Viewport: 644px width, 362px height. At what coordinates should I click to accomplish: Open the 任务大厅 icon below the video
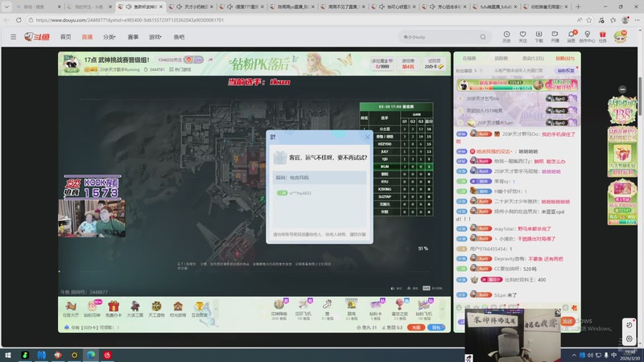tap(71, 310)
